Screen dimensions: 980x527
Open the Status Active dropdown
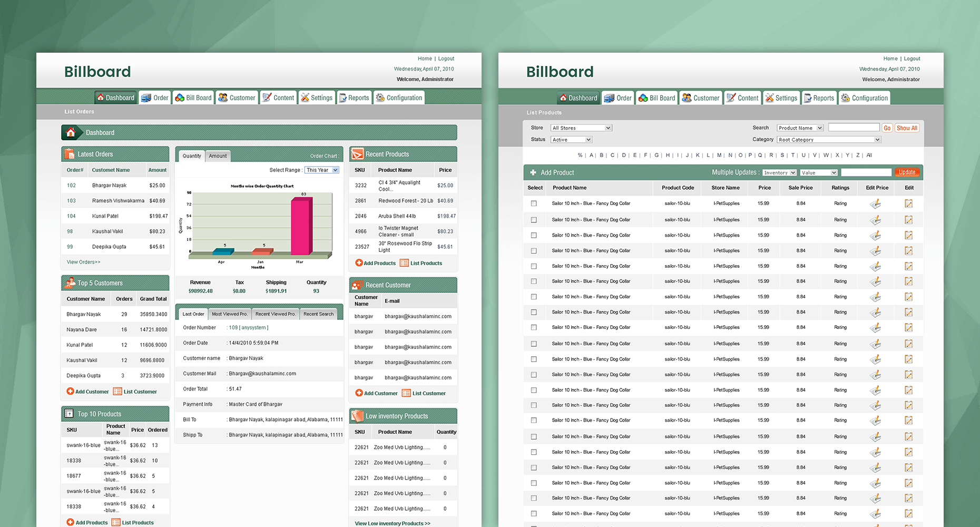pyautogui.click(x=572, y=140)
